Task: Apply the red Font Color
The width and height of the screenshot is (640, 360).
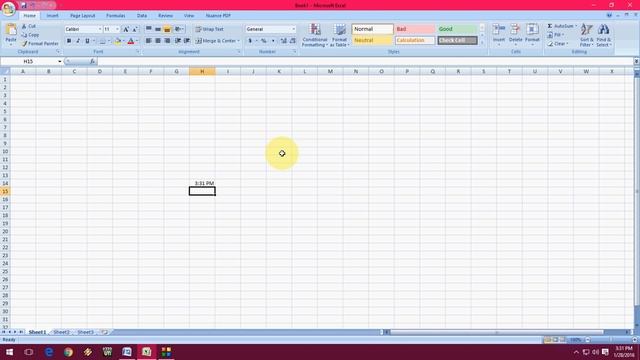Action: coord(131,41)
